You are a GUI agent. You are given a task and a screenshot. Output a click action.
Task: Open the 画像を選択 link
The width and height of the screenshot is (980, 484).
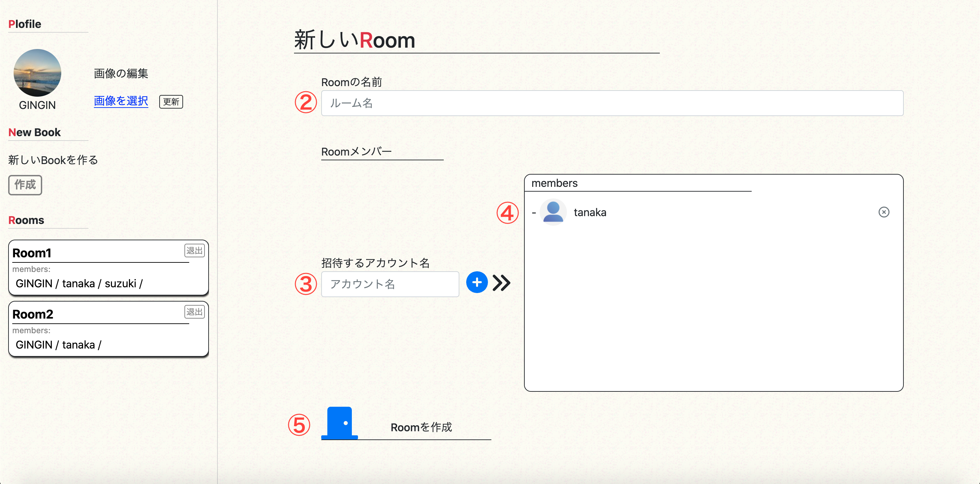(x=121, y=101)
